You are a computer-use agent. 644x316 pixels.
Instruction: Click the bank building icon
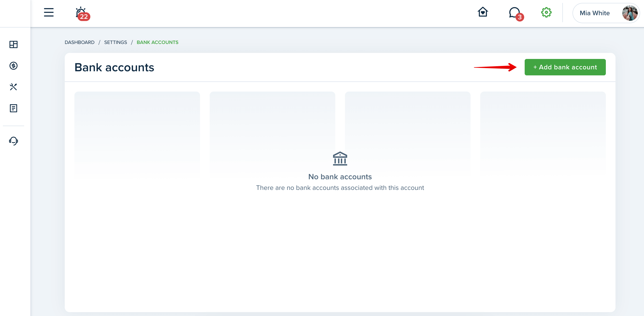pyautogui.click(x=340, y=158)
